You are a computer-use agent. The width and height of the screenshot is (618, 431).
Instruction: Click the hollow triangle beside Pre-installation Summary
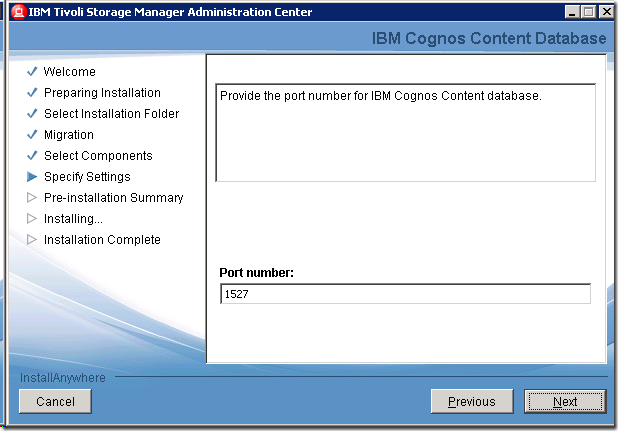[32, 198]
